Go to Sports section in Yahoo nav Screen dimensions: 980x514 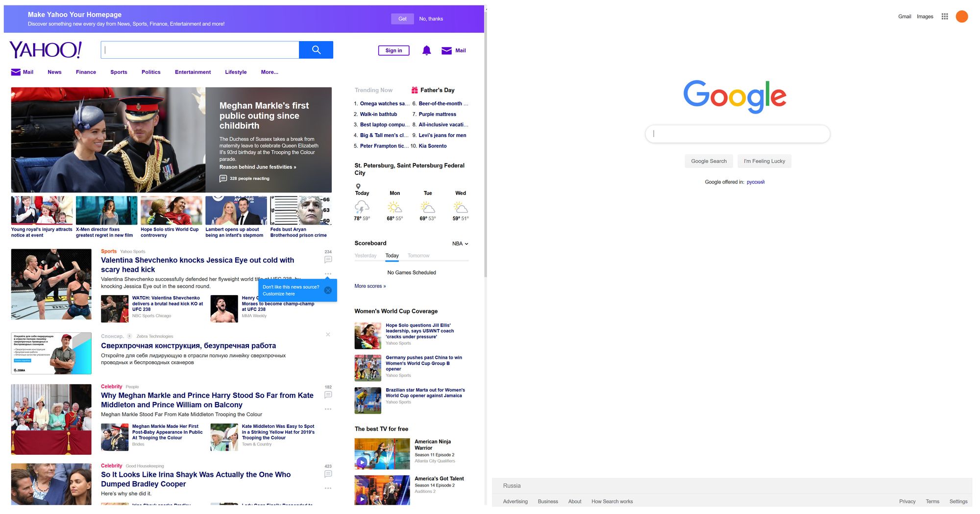click(119, 72)
